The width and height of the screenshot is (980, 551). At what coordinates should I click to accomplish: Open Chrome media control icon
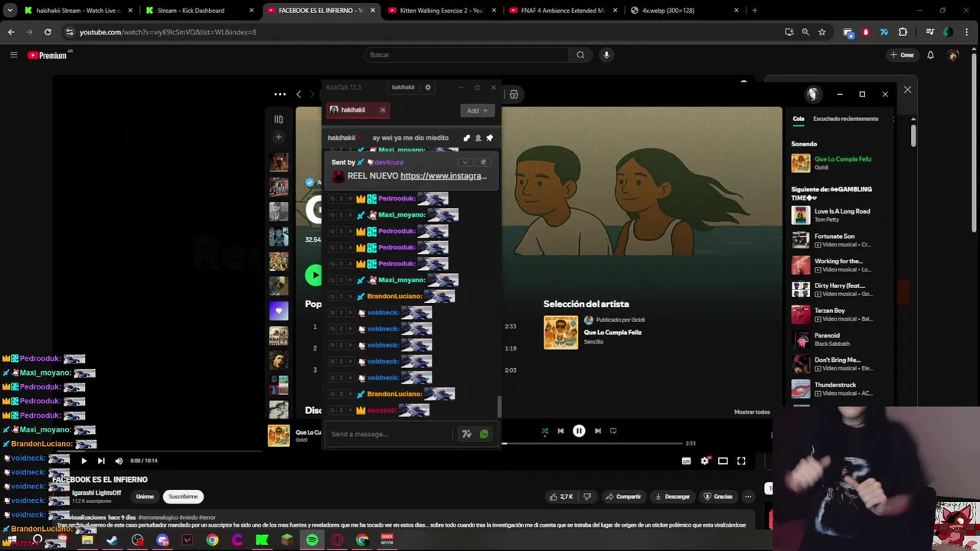click(x=929, y=32)
